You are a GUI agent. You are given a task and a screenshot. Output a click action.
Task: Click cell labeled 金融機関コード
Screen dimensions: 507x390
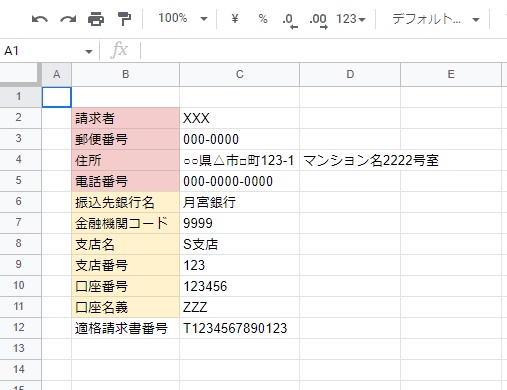tap(125, 223)
